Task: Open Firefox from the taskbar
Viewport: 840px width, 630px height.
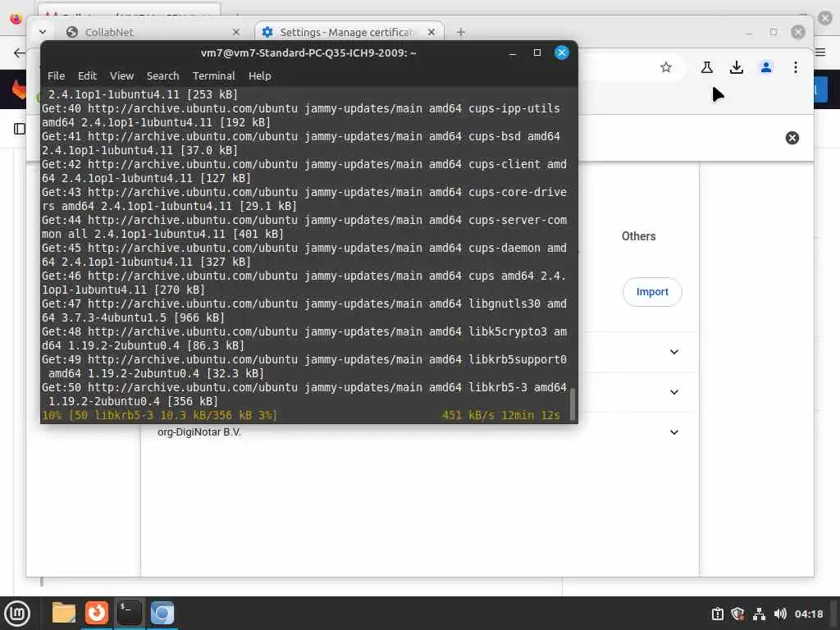Action: click(x=97, y=613)
